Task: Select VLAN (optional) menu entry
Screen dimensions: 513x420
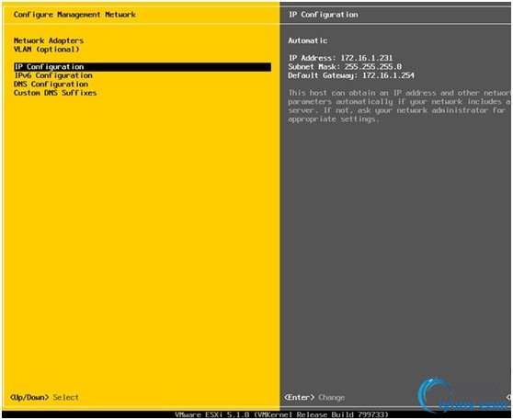Action: [47, 50]
